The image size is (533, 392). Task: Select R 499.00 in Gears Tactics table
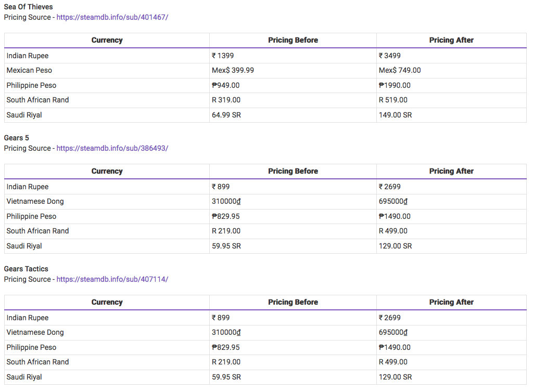(x=393, y=362)
